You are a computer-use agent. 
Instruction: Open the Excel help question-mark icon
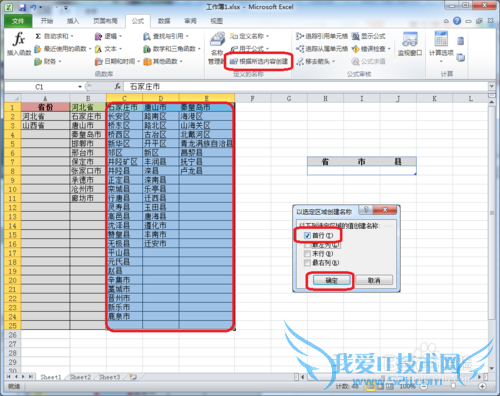(x=457, y=21)
